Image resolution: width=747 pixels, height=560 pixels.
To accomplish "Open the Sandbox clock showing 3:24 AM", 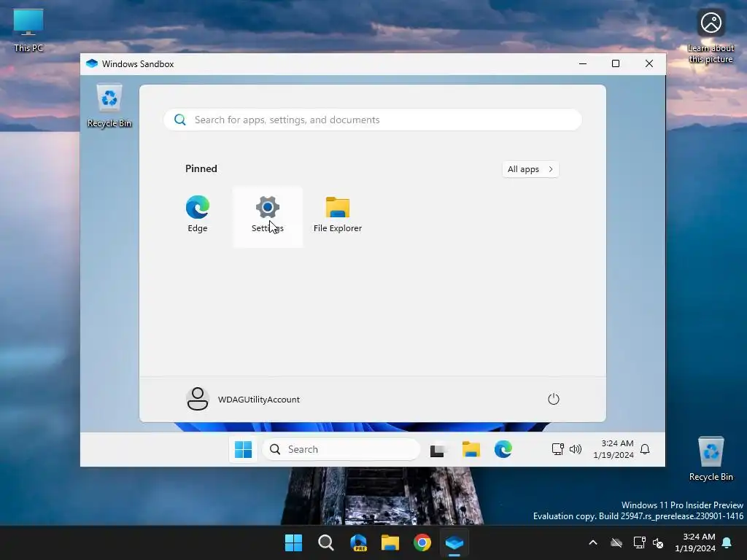I will click(614, 449).
